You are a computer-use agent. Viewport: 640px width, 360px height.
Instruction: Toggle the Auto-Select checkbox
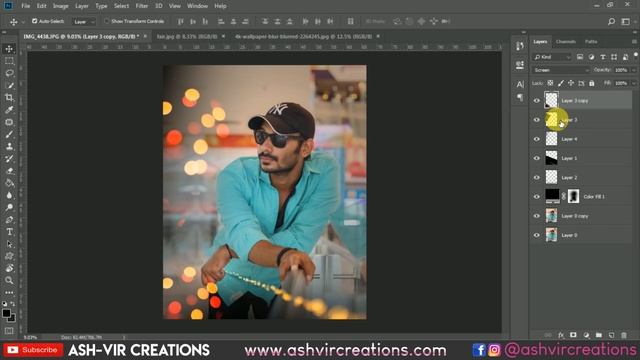[35, 21]
